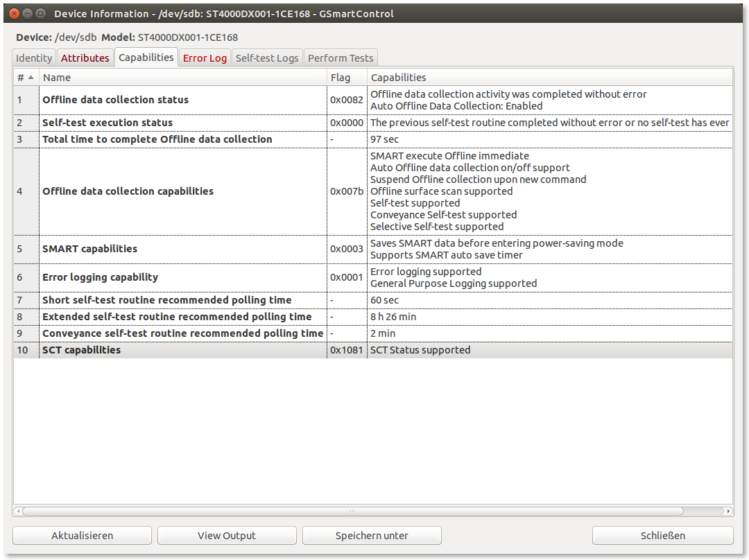
Task: Click the Speichern unter button
Action: coord(372,536)
